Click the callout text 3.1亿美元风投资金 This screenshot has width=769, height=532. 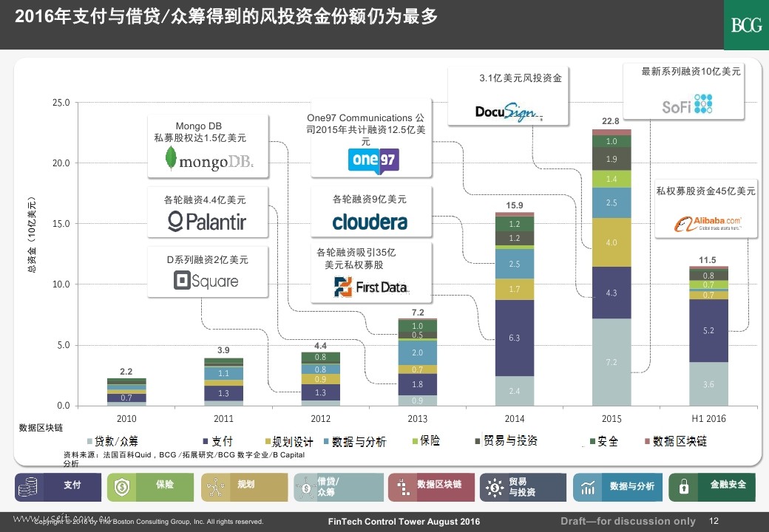tap(521, 78)
